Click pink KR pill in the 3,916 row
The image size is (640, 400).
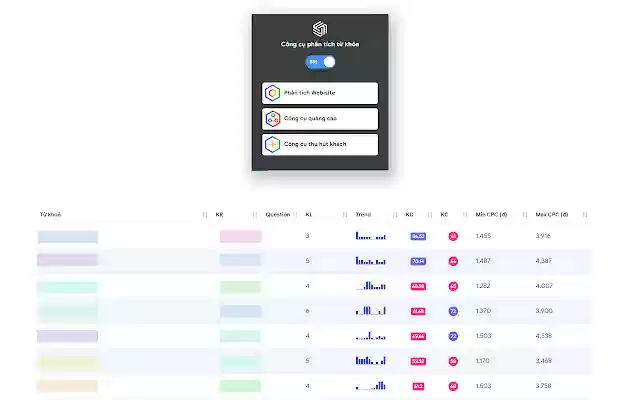point(240,236)
